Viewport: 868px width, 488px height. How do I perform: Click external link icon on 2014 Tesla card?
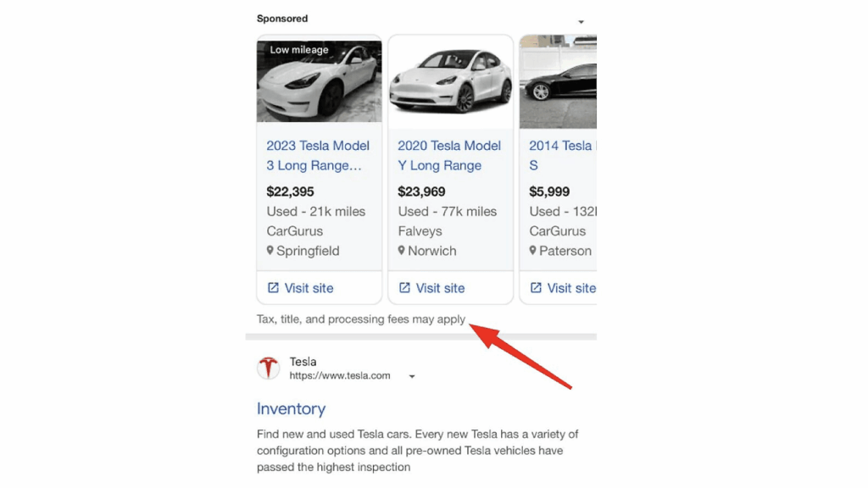coord(536,288)
